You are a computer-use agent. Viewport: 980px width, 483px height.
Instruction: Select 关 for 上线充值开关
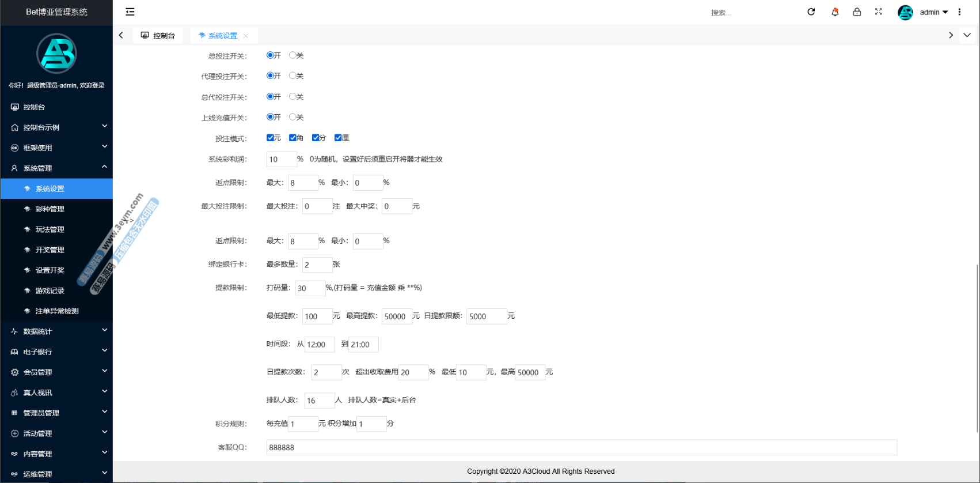click(293, 117)
